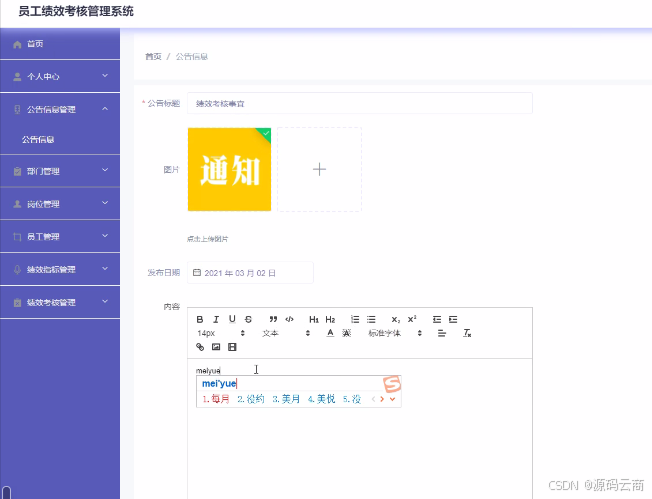Expand the 绩效指标管理 sidebar menu
Image resolution: width=652 pixels, height=499 pixels.
pos(60,269)
